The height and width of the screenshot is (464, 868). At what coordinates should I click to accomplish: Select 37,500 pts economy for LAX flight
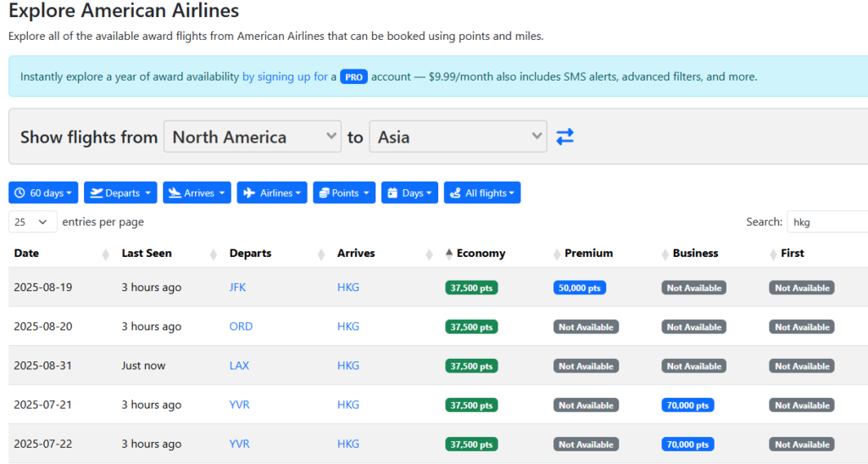(x=471, y=366)
